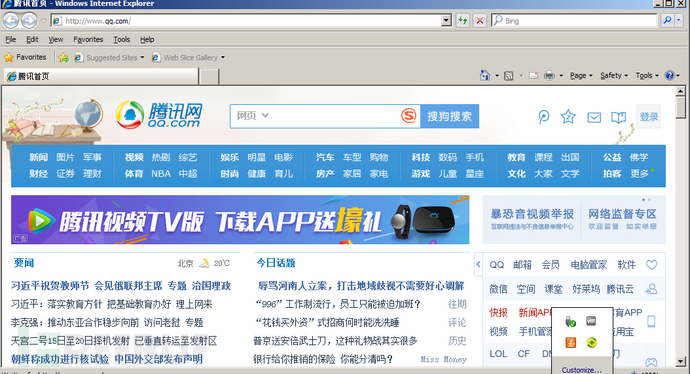The image size is (690, 374).
Task: Open a new blank tab
Action: (x=209, y=77)
